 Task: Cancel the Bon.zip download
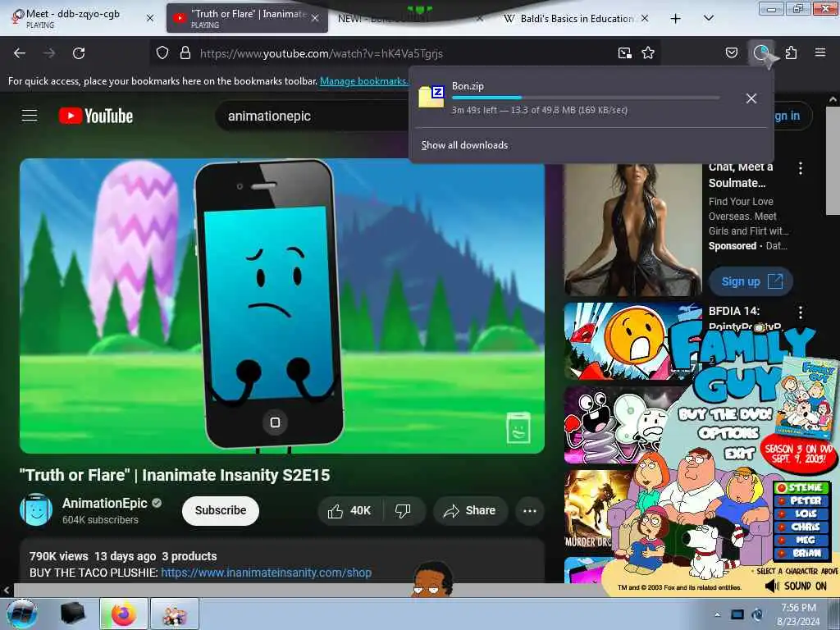(751, 98)
